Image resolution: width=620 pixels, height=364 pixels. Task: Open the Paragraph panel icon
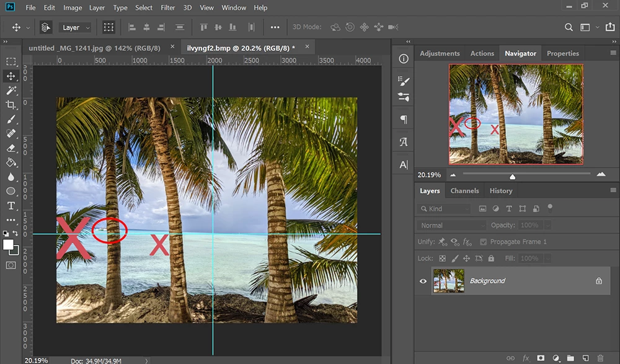tap(404, 119)
